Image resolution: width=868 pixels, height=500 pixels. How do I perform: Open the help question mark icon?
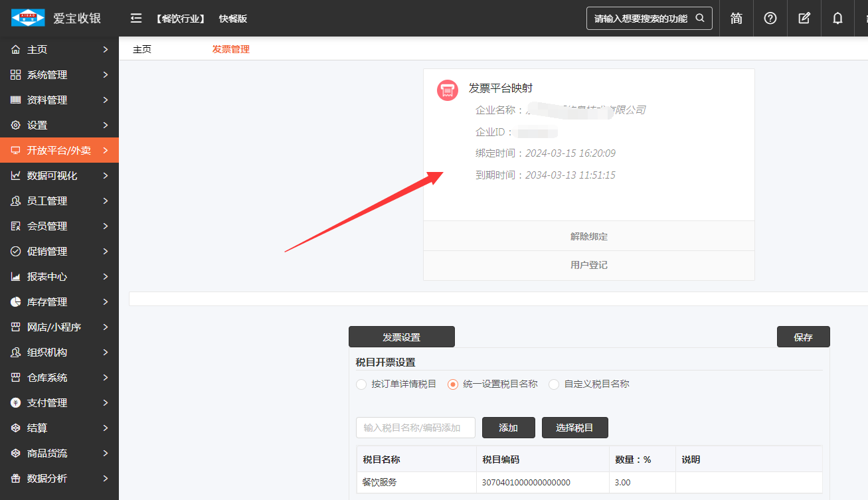[x=770, y=18]
